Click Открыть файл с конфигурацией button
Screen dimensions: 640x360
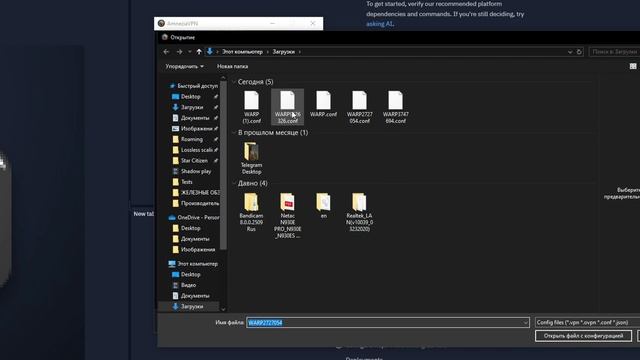(583, 336)
